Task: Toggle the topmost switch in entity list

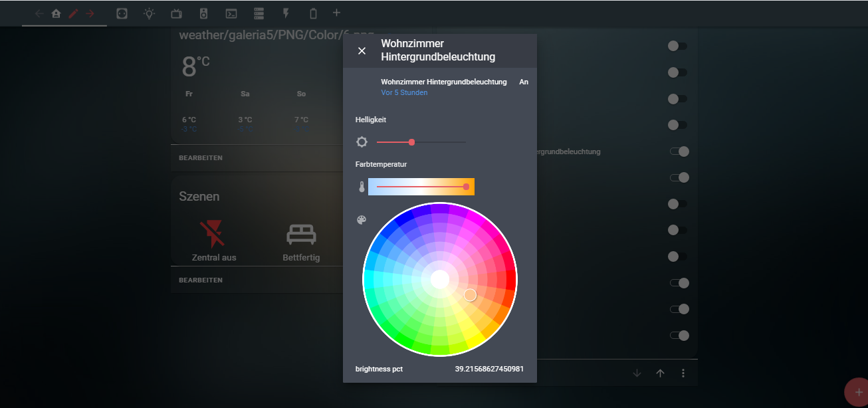Action: point(677,46)
